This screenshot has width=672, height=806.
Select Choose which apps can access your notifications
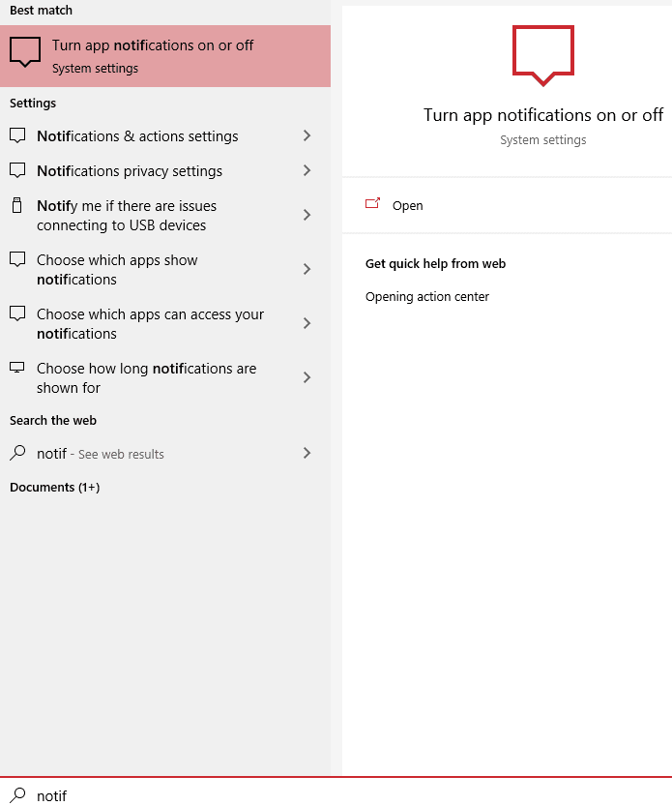click(x=165, y=324)
